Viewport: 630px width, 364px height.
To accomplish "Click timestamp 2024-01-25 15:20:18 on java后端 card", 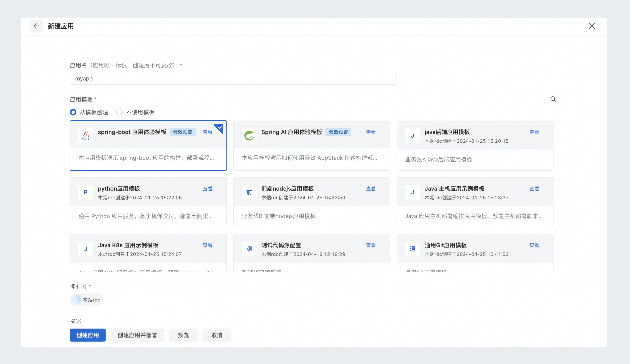I will [482, 141].
